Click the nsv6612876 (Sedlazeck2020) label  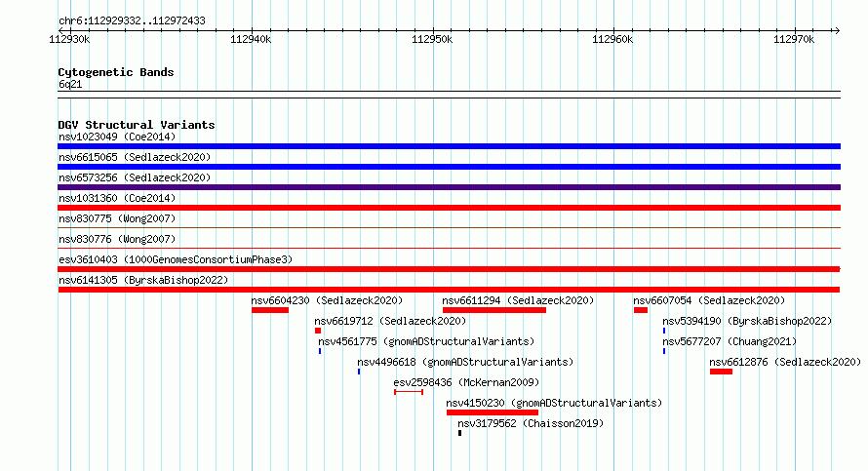click(x=785, y=362)
